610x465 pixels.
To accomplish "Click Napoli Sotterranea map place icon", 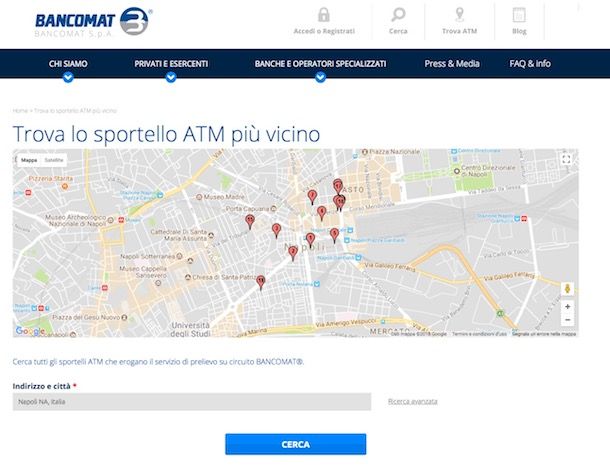I will [x=179, y=256].
